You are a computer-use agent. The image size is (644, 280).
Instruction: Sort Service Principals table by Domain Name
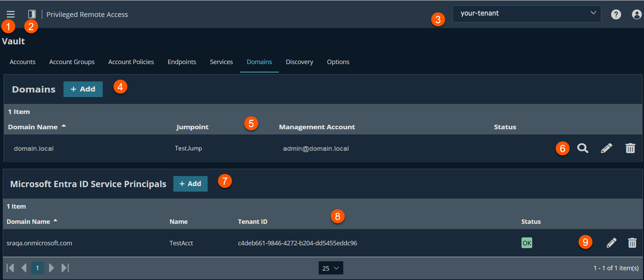[x=32, y=221]
